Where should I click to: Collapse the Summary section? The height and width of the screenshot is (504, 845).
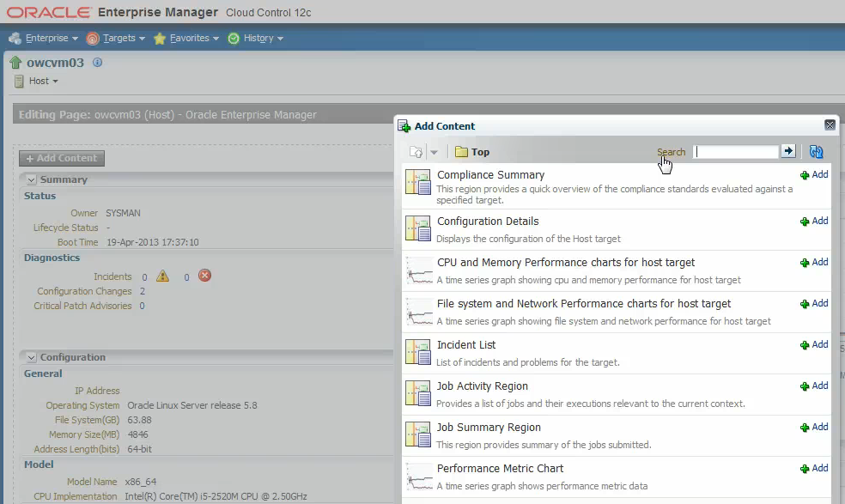tap(31, 179)
